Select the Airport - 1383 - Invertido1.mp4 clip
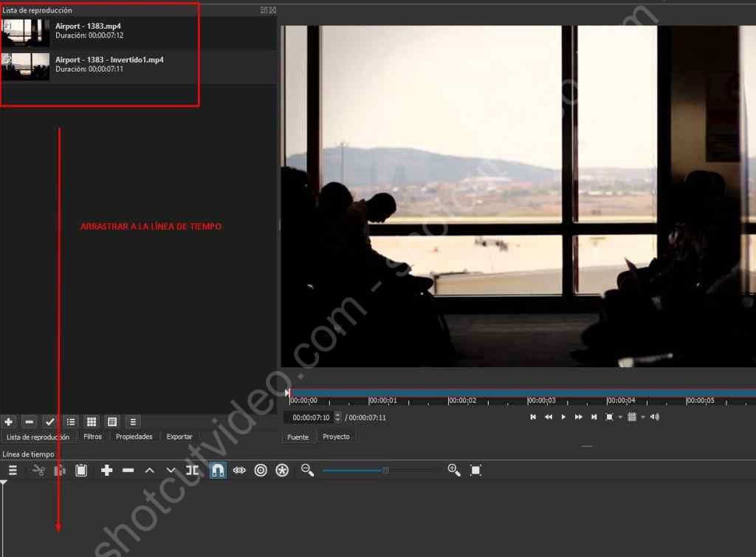This screenshot has height=557, width=756. tap(109, 64)
